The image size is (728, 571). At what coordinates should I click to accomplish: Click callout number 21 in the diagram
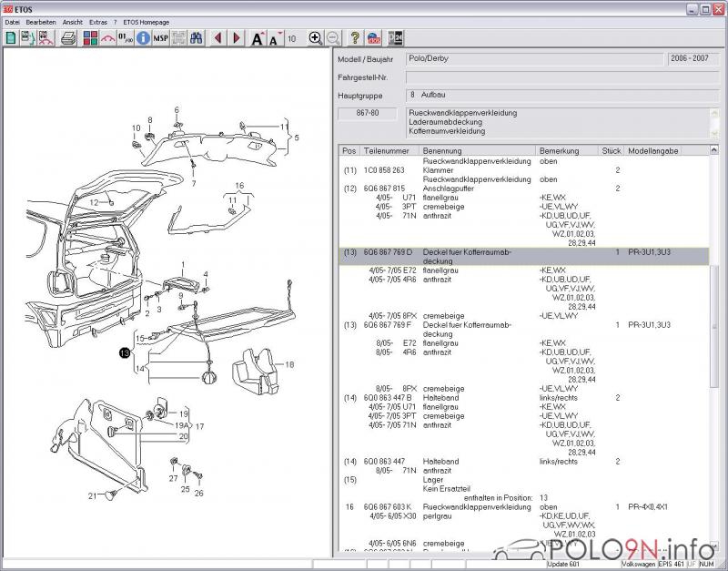coord(93,496)
